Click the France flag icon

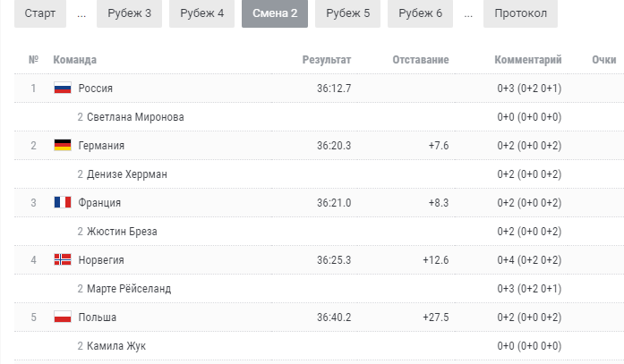point(63,202)
